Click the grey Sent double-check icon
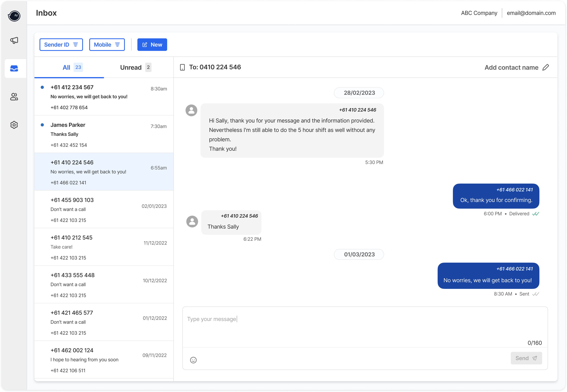 coord(535,294)
